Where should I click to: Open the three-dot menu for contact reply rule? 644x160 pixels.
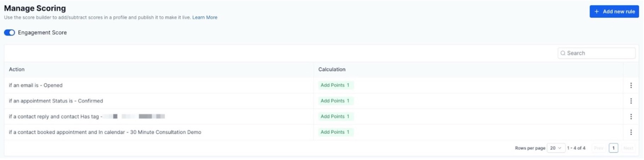click(x=631, y=117)
